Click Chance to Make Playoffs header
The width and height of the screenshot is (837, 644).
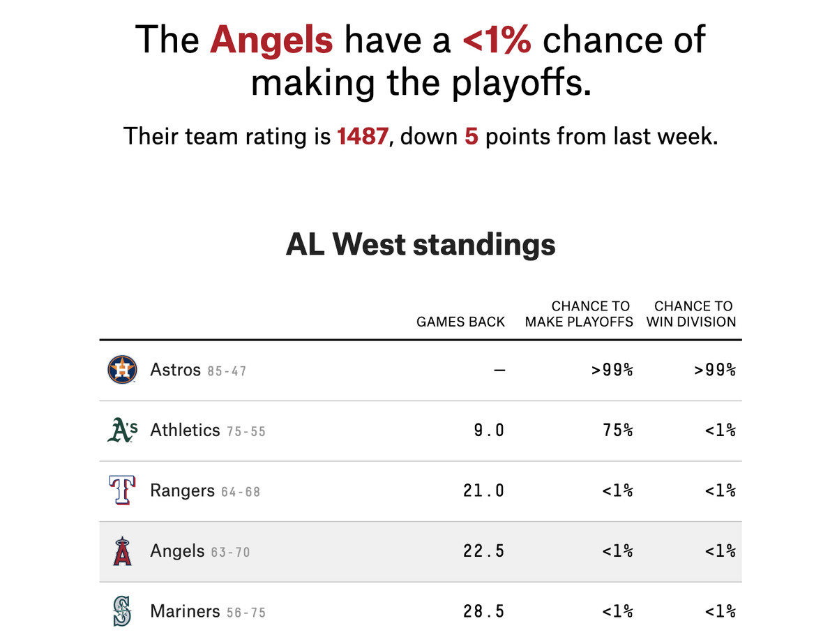(x=579, y=314)
